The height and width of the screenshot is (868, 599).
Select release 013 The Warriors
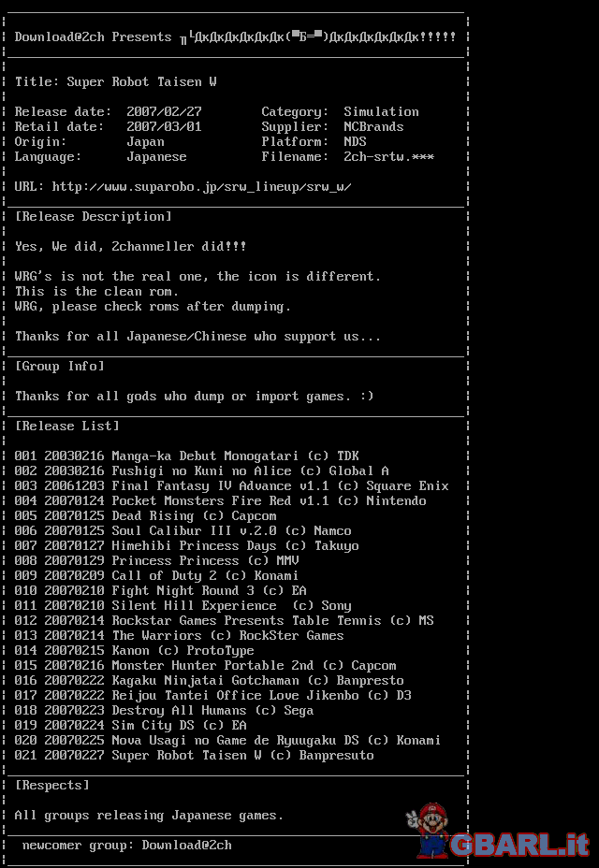(180, 635)
